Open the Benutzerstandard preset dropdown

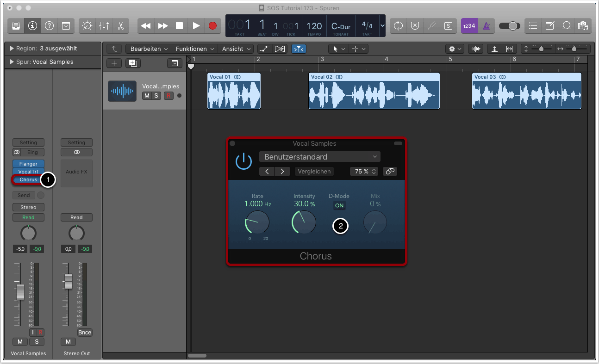319,156
